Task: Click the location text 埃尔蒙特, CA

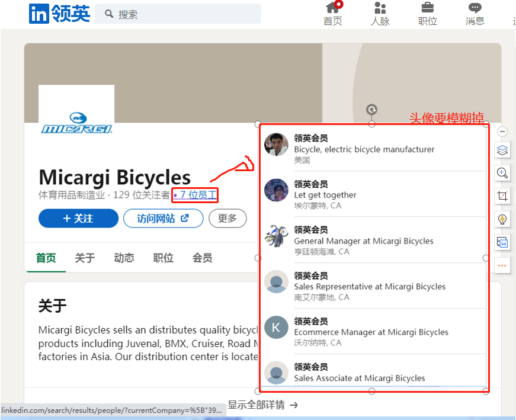Action: tap(318, 206)
